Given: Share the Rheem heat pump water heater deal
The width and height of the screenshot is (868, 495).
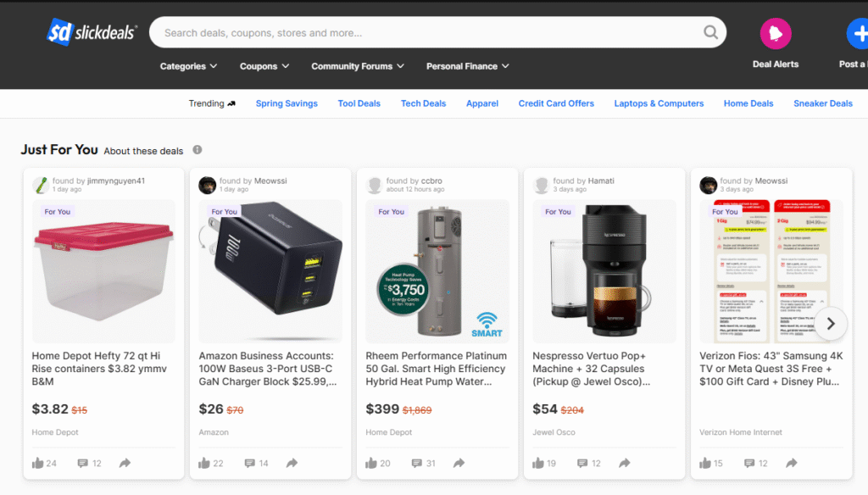Looking at the screenshot, I should tap(459, 463).
